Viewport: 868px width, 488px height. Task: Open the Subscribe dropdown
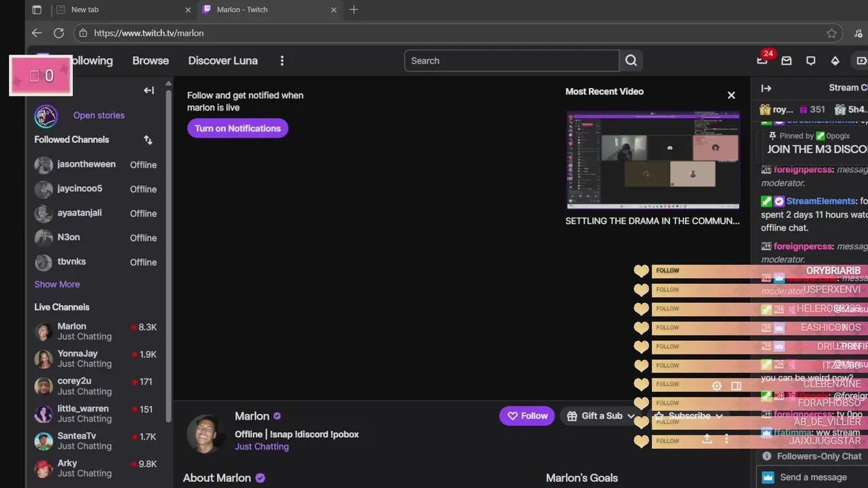[688, 415]
